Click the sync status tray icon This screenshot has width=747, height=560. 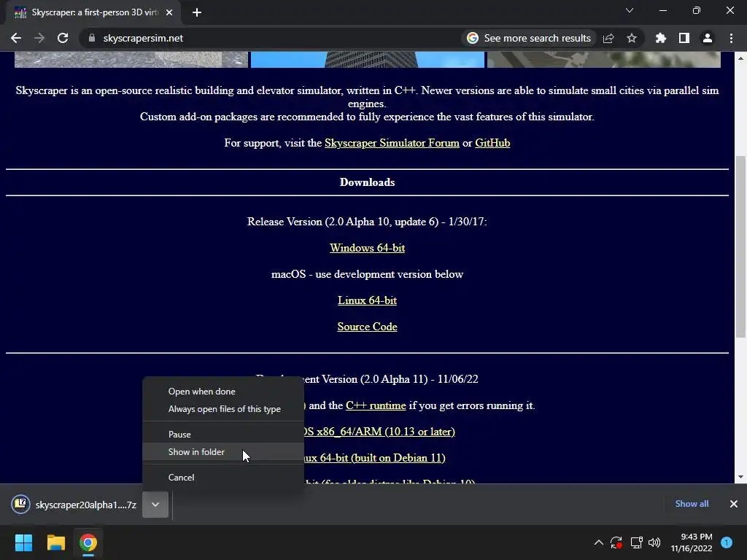(616, 542)
